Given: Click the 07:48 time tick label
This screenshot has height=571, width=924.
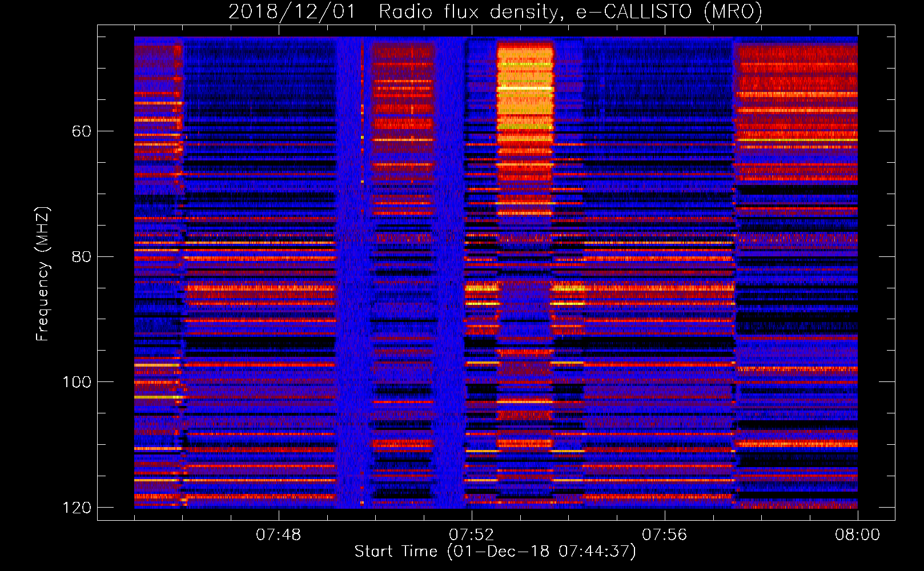Looking at the screenshot, I should 278,535.
